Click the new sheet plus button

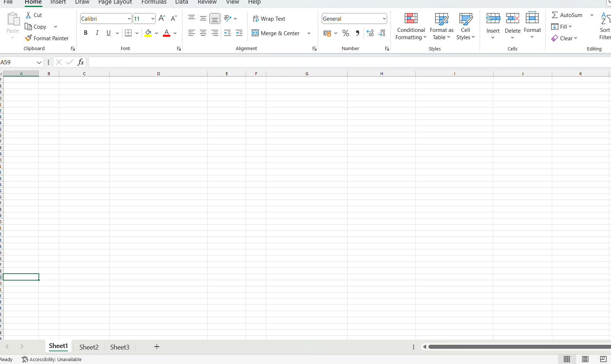point(157,347)
